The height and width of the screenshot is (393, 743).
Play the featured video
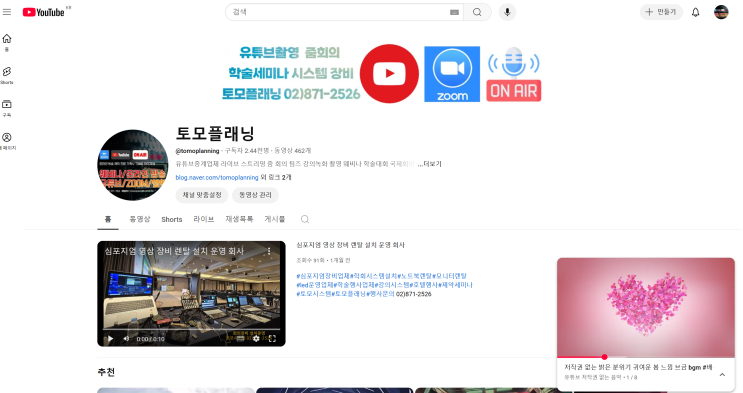110,338
